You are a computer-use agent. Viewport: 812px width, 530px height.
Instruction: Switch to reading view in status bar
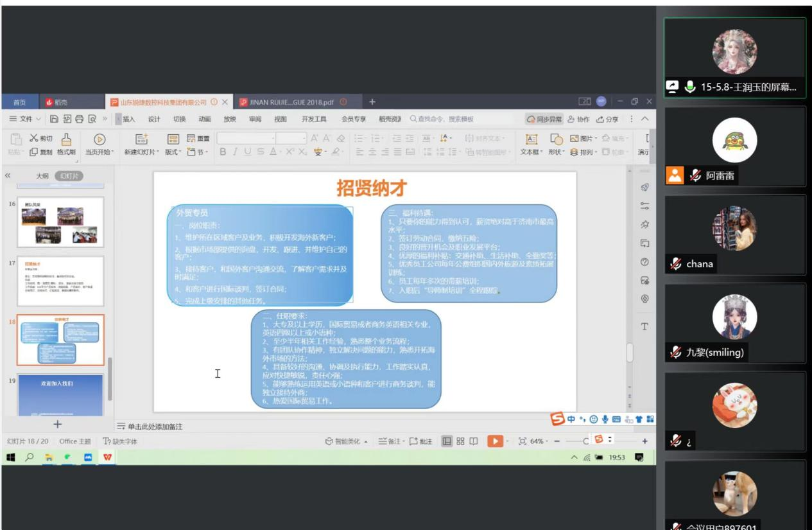474,441
